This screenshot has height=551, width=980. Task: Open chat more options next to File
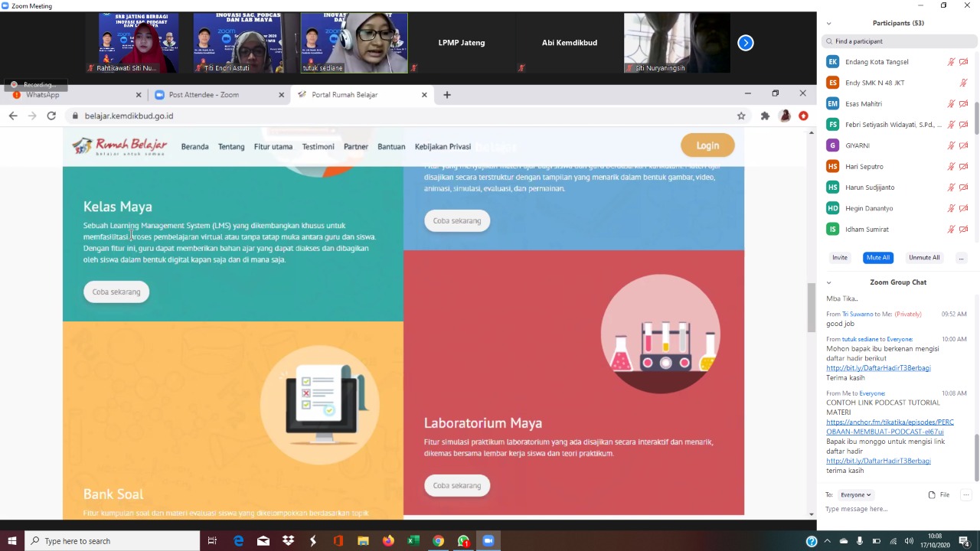[966, 495]
